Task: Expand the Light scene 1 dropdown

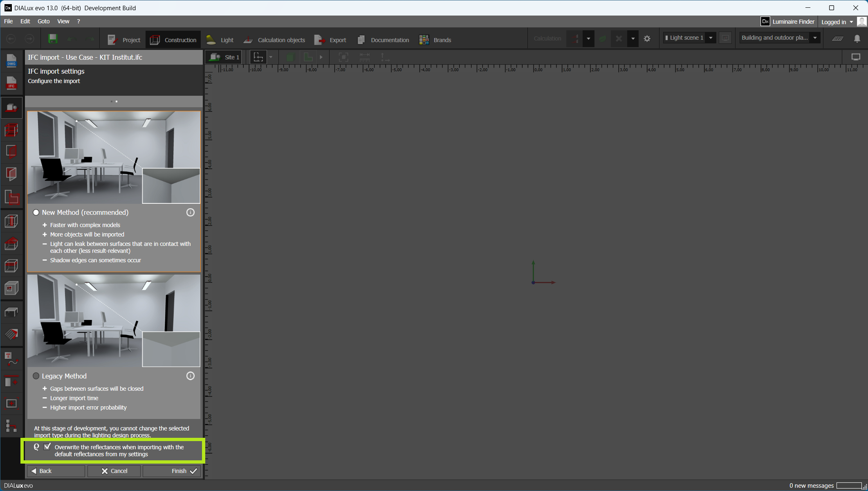Action: coord(711,38)
